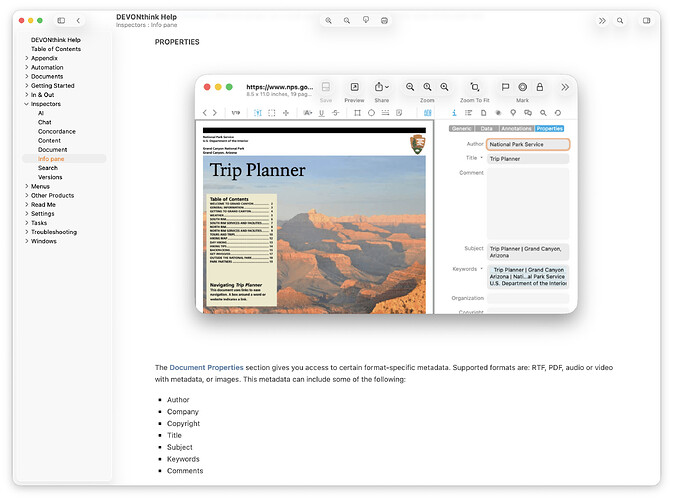Open the Content help page
Viewport: 673px width, 500px height.
click(49, 140)
